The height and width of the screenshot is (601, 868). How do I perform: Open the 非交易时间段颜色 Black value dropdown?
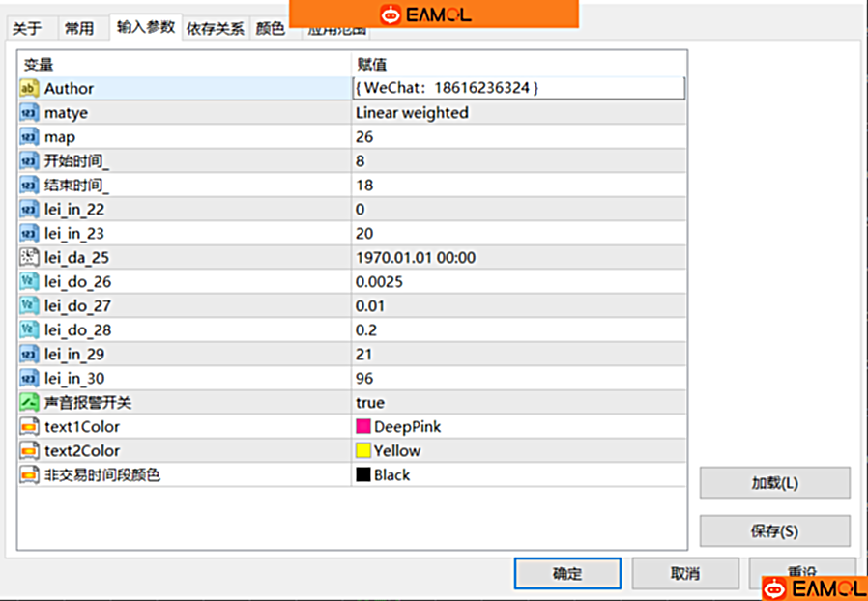point(517,475)
